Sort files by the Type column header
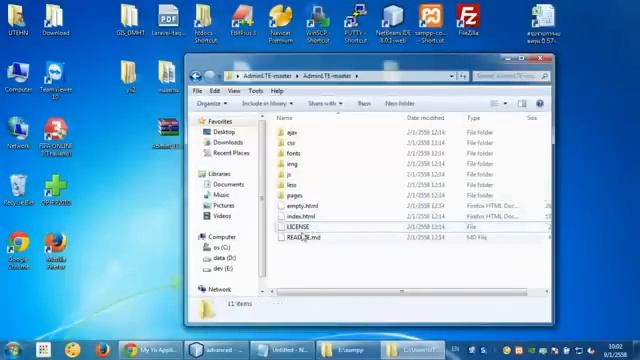 click(x=473, y=118)
